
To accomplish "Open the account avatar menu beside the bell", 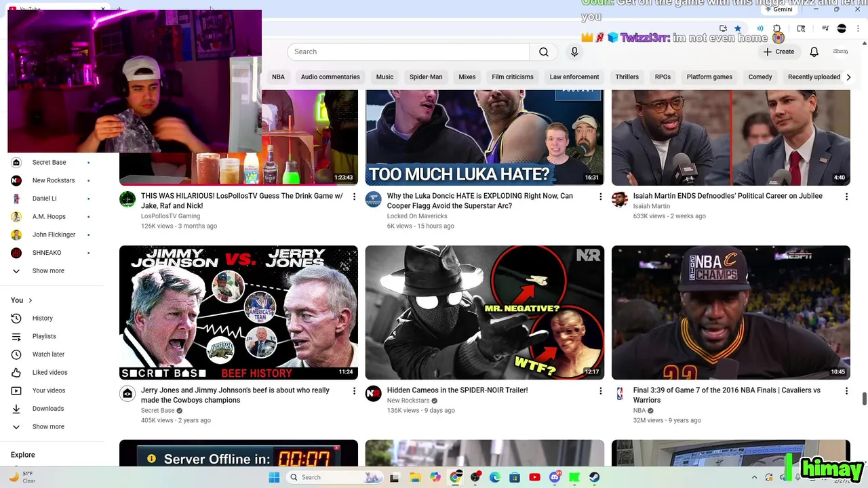I will (x=840, y=52).
